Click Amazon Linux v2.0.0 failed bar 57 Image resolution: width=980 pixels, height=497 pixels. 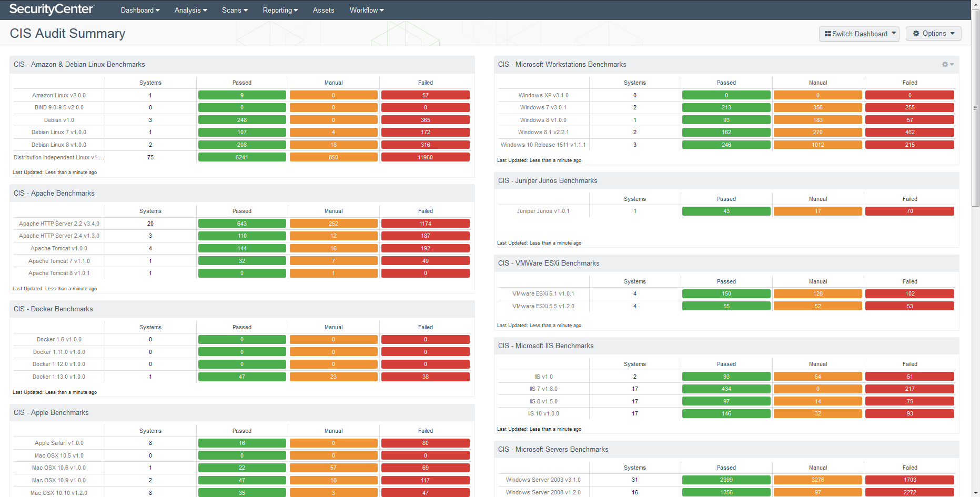pos(425,95)
